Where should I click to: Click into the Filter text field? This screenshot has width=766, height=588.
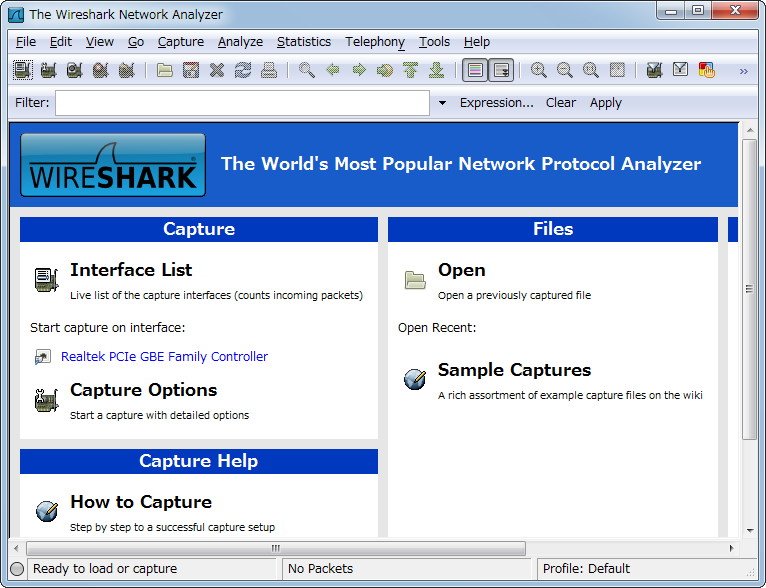coord(242,103)
